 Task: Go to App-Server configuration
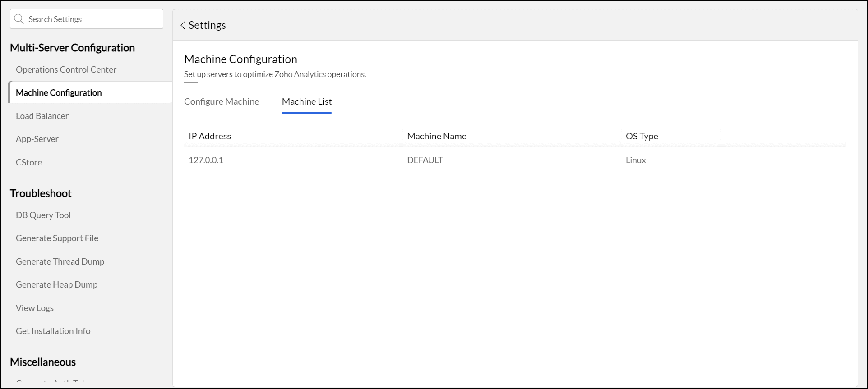(x=37, y=139)
